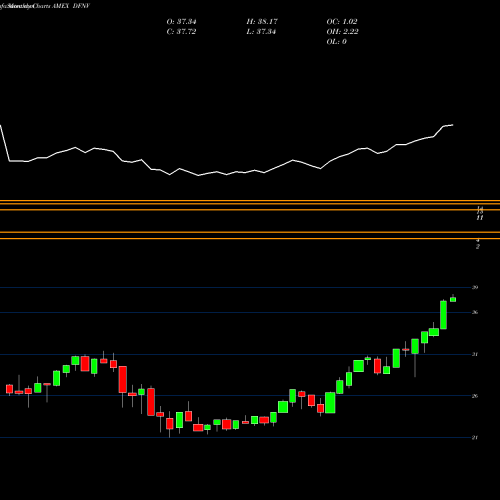This screenshot has width=500, height=500.
Task: Click the 31 price axis label
Action: [x=475, y=354]
